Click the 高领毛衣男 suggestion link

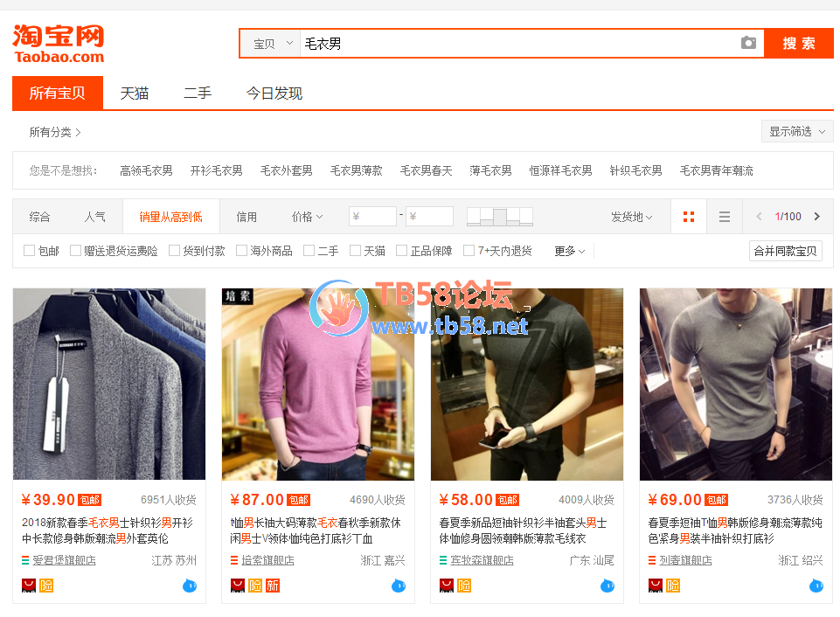[x=146, y=170]
